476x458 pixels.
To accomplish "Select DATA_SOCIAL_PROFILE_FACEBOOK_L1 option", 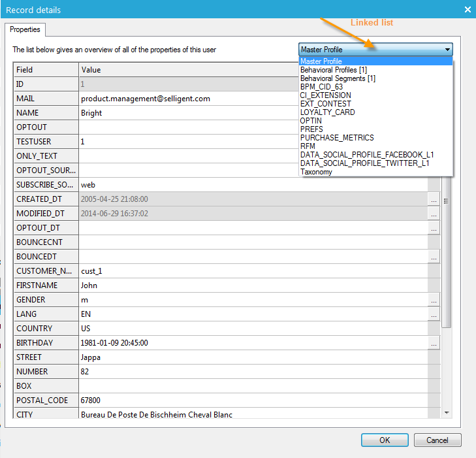I will pyautogui.click(x=367, y=155).
